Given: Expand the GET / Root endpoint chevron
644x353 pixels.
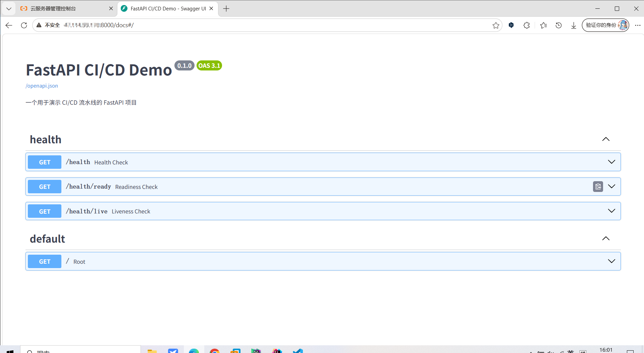Looking at the screenshot, I should click(611, 261).
